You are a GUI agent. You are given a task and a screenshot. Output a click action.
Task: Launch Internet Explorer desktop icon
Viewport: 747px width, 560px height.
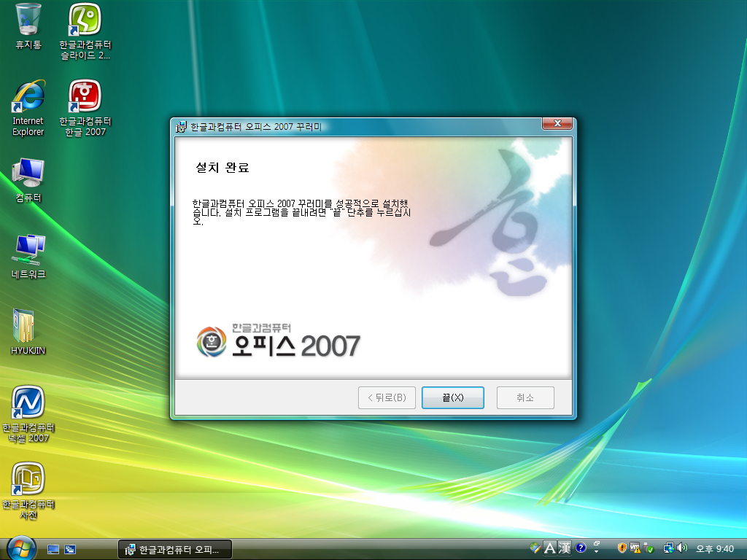pyautogui.click(x=28, y=109)
